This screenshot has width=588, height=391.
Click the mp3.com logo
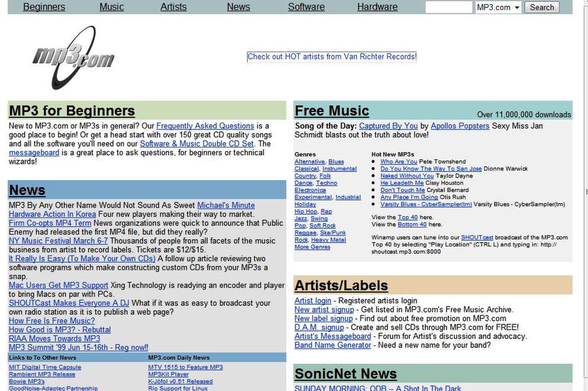pos(73,57)
